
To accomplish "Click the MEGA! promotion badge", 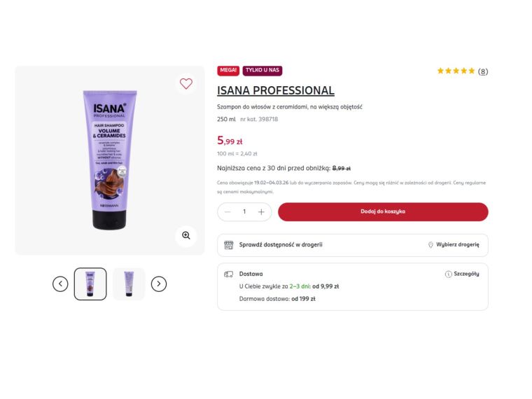I will pos(228,70).
